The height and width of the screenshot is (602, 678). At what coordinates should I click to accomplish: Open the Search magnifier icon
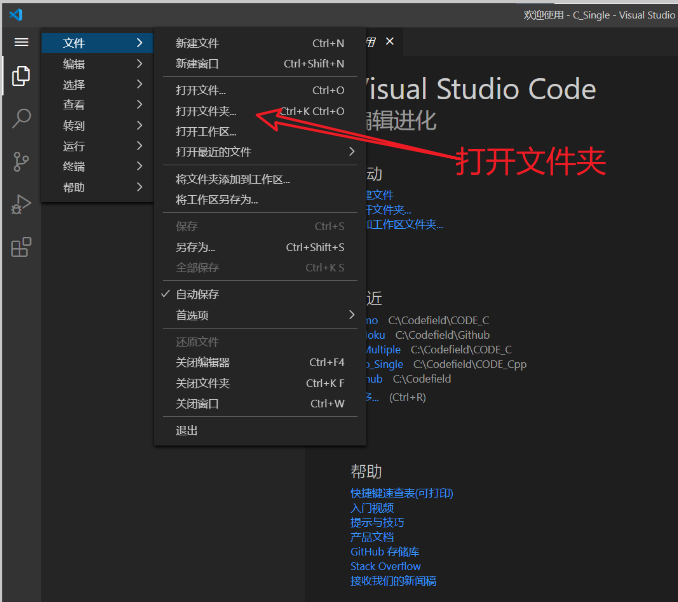21,118
